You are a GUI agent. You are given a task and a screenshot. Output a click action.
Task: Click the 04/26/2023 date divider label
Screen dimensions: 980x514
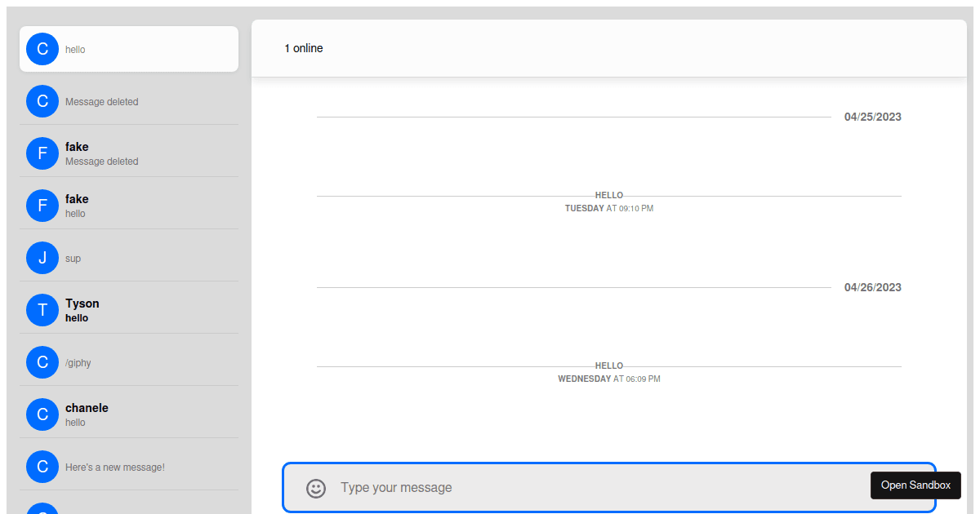click(x=872, y=287)
